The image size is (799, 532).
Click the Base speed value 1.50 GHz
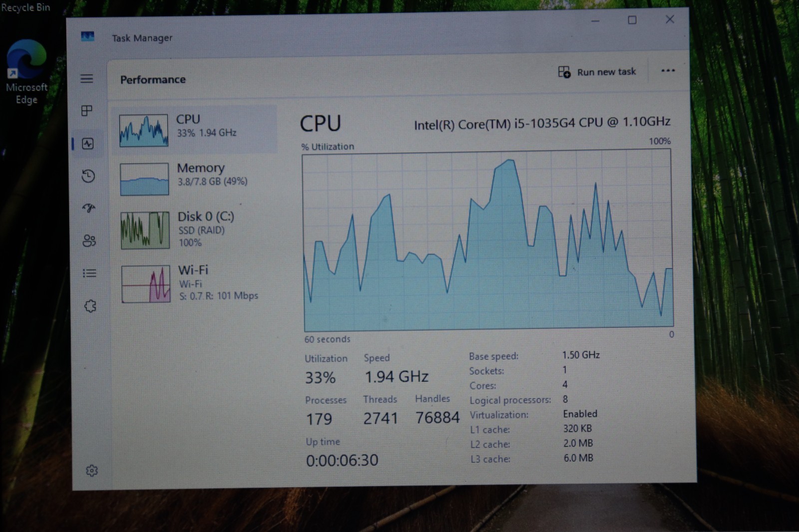coord(581,355)
